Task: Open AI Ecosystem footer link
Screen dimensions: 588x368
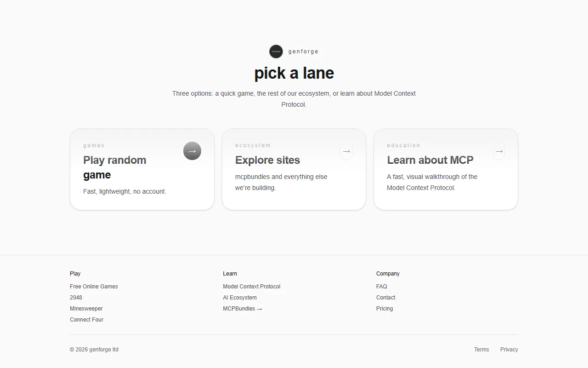Action: 240,298
